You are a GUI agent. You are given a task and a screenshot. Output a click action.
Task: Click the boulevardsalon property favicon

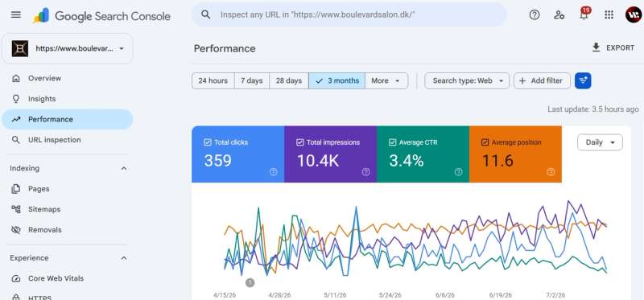click(20, 48)
